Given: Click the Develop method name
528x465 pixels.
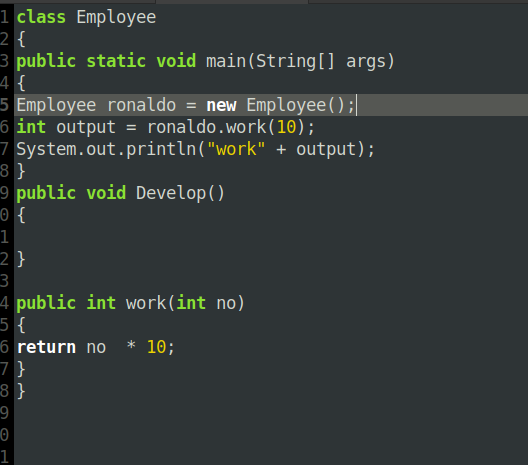Looking at the screenshot, I should (171, 194).
